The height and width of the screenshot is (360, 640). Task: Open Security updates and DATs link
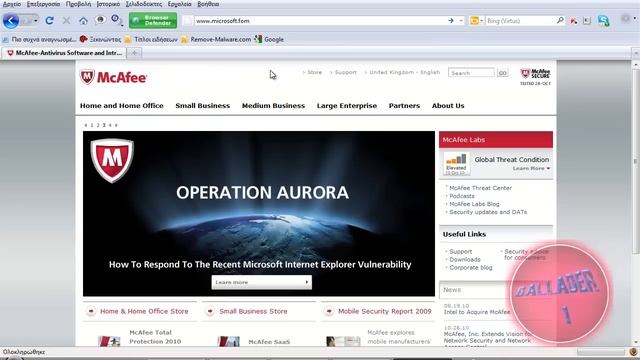pos(488,212)
